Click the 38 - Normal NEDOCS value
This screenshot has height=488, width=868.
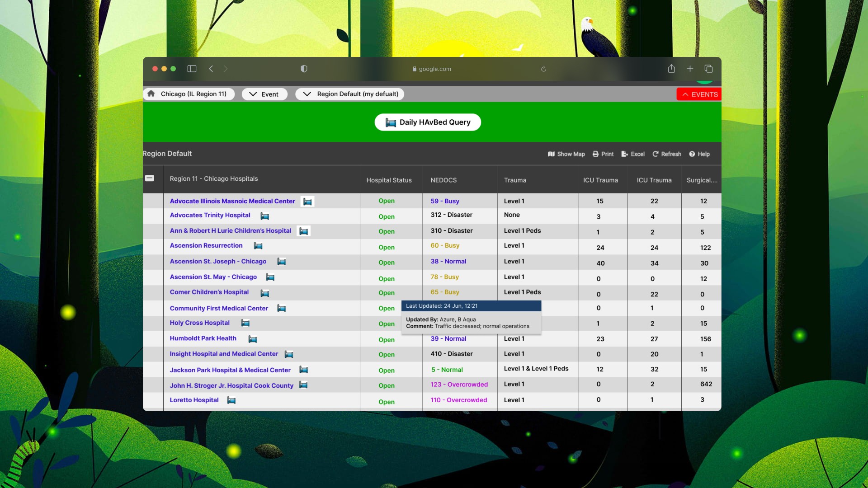[448, 261]
